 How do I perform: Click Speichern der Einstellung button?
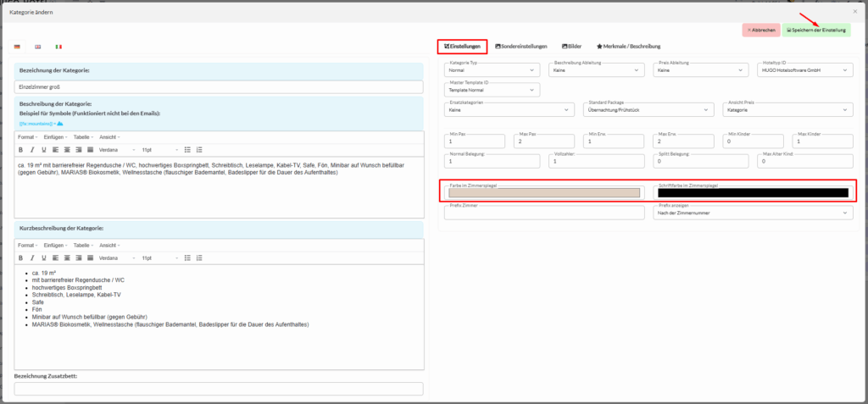click(816, 30)
